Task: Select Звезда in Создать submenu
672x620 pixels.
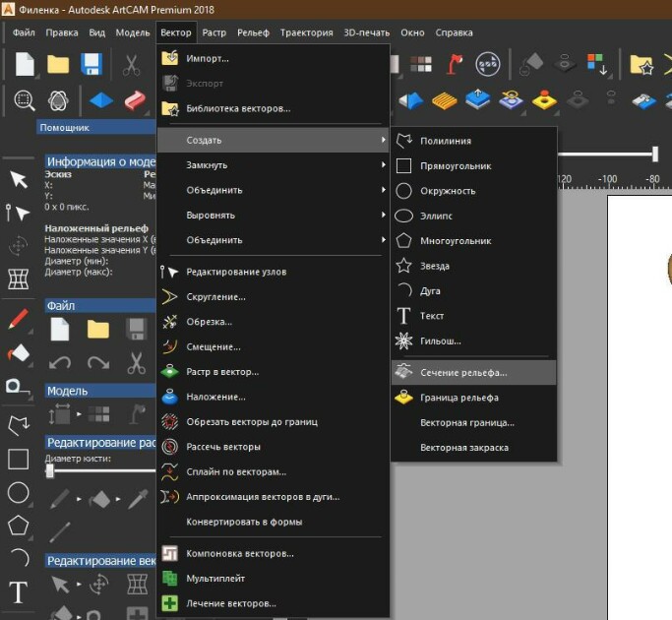Action: [474, 266]
